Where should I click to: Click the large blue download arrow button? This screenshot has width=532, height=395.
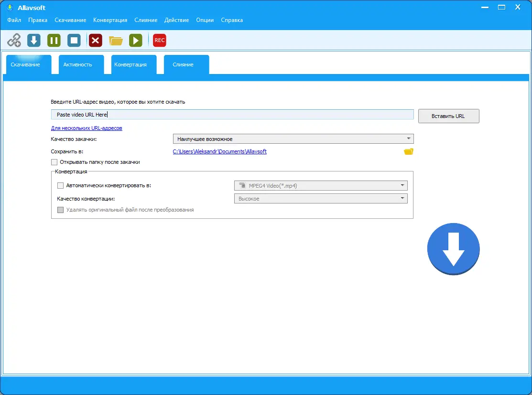point(453,248)
